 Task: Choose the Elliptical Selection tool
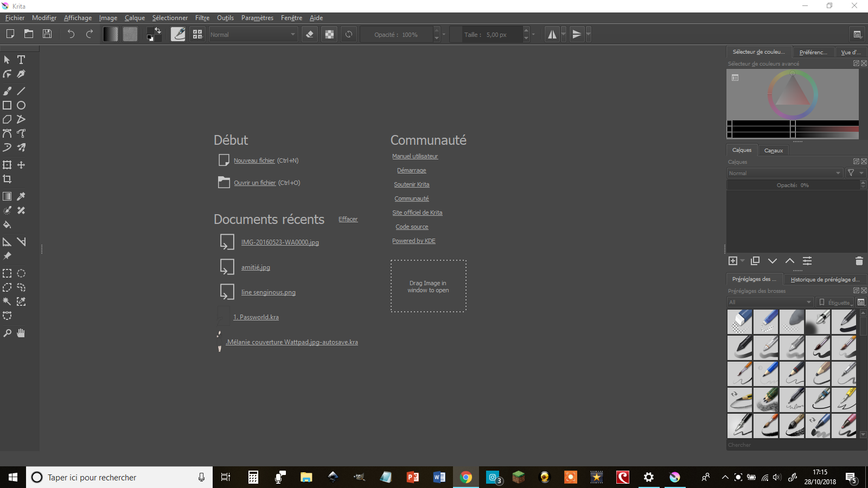[21, 273]
